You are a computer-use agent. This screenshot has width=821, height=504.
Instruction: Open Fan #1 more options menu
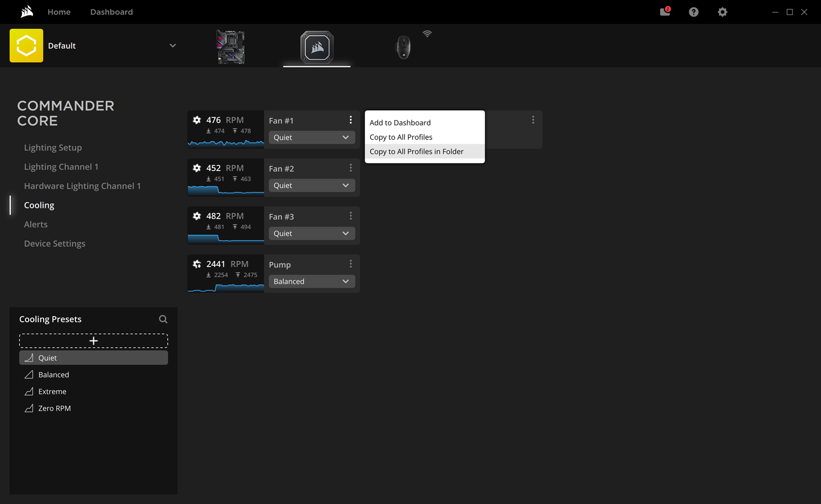point(350,120)
